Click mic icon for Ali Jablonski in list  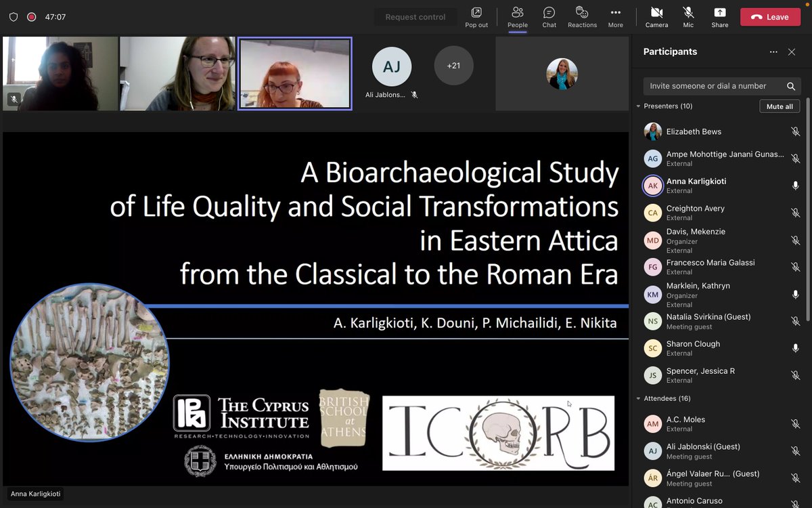pyautogui.click(x=796, y=451)
